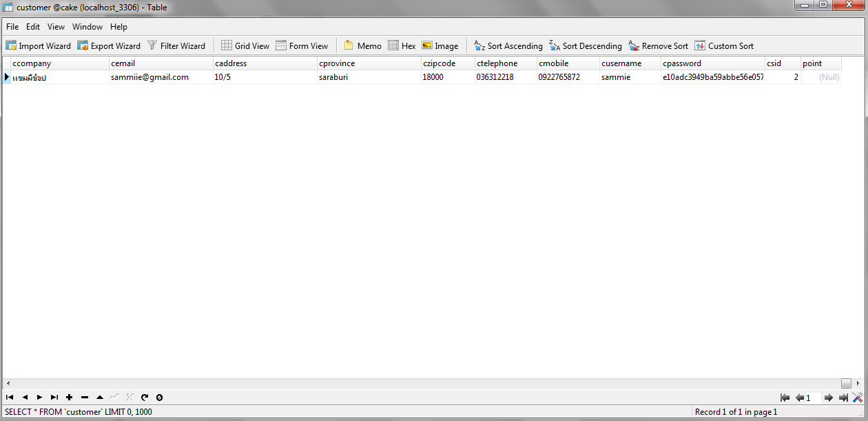Image resolution: width=868 pixels, height=421 pixels.
Task: Open the View menu
Action: pyautogui.click(x=56, y=27)
